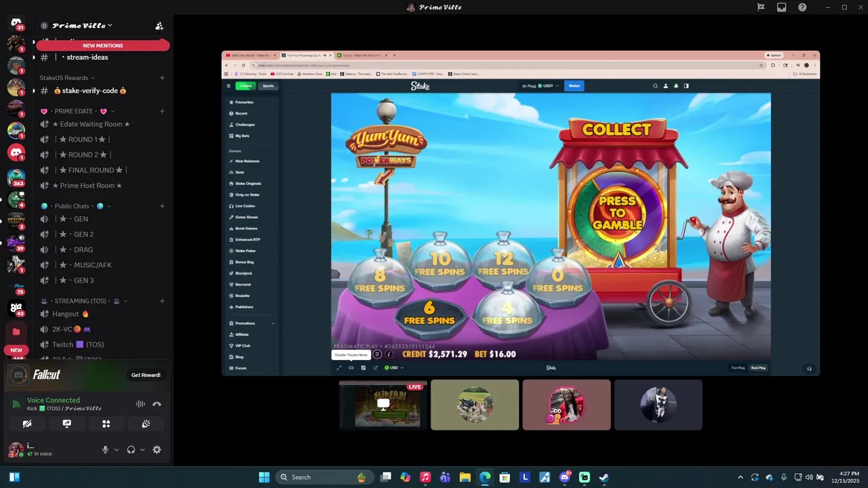Toggle the camera on
This screenshot has width=868, height=488.
(27, 424)
